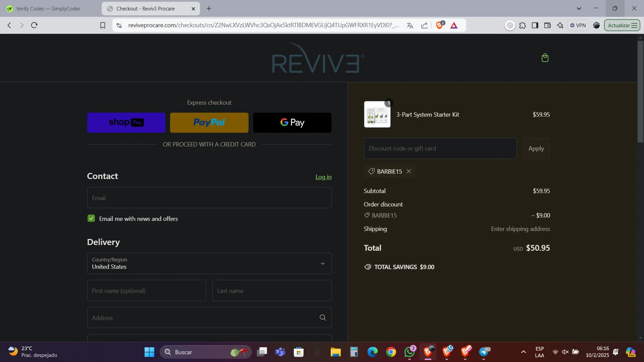The height and width of the screenshot is (362, 644).
Task: Reload the current page
Action: coord(34,25)
